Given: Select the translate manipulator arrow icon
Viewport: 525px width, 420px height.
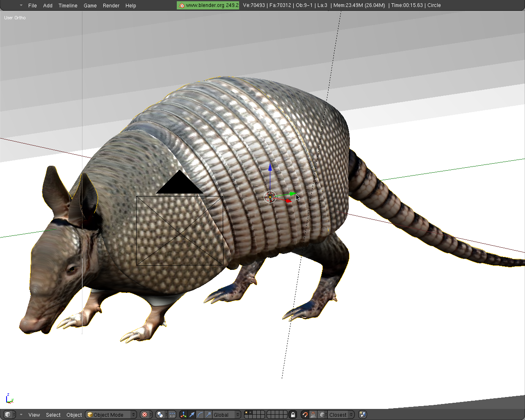Looking at the screenshot, I should (x=192, y=415).
